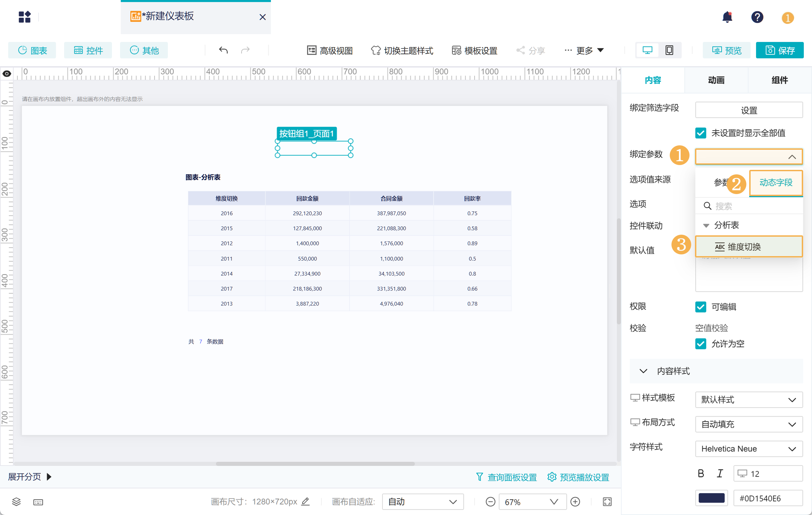Redo the last action
Screen dimensions: 812x515
(x=245, y=50)
